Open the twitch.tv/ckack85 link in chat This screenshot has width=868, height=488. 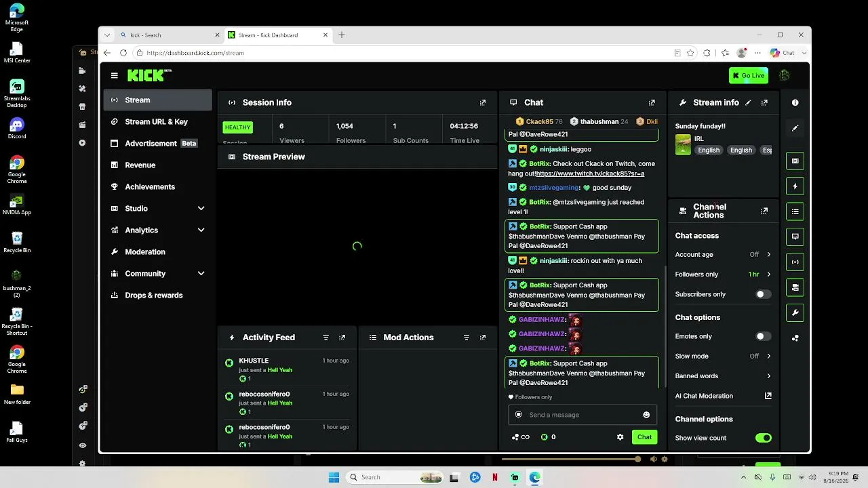(590, 174)
